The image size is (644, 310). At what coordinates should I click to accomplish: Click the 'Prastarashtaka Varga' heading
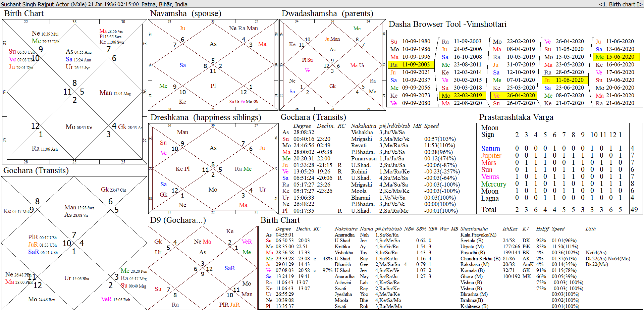pos(516,117)
